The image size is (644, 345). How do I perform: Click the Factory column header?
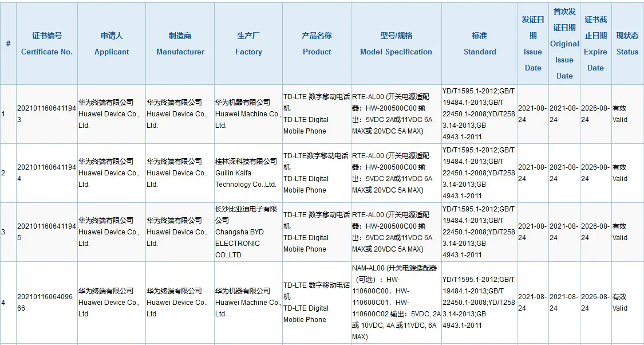coord(248,44)
